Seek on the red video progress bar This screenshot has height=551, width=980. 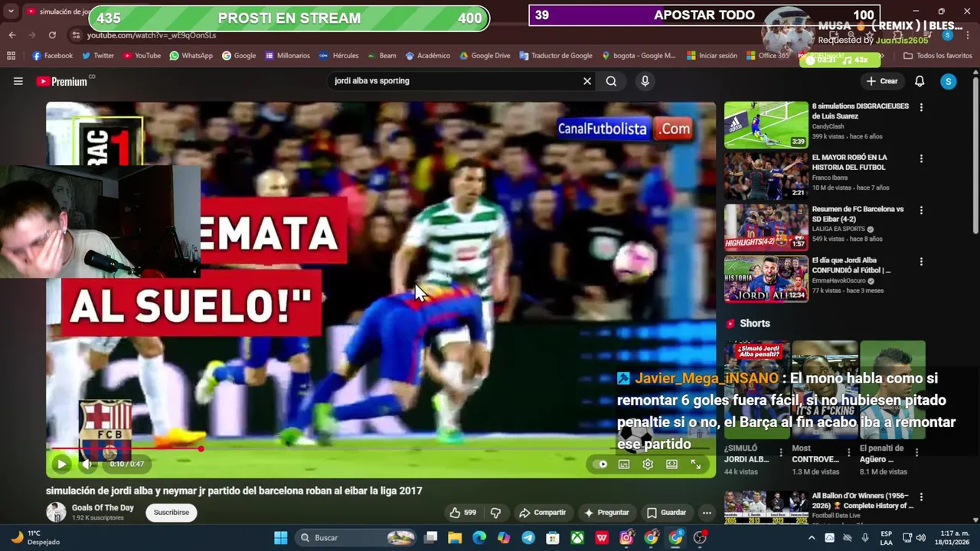click(x=381, y=448)
